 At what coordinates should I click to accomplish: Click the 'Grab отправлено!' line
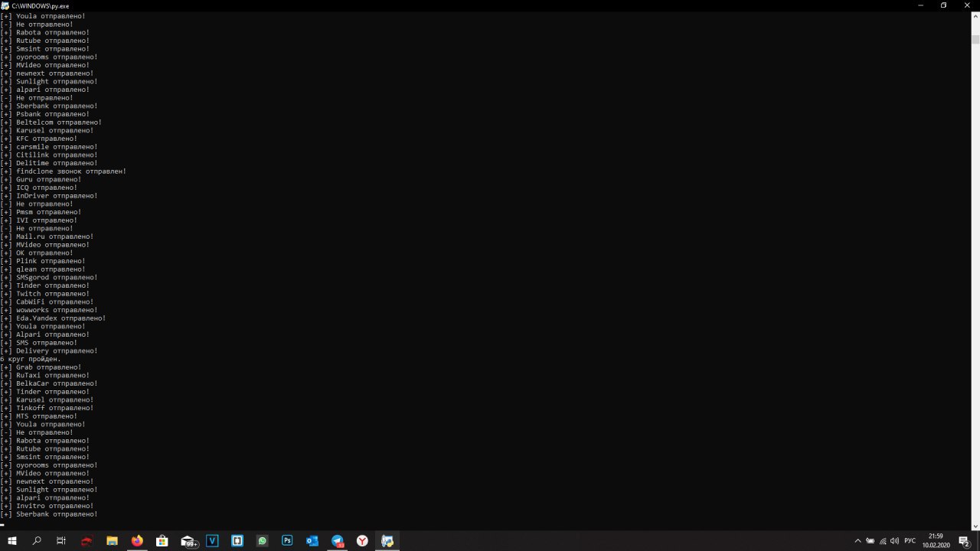click(41, 367)
